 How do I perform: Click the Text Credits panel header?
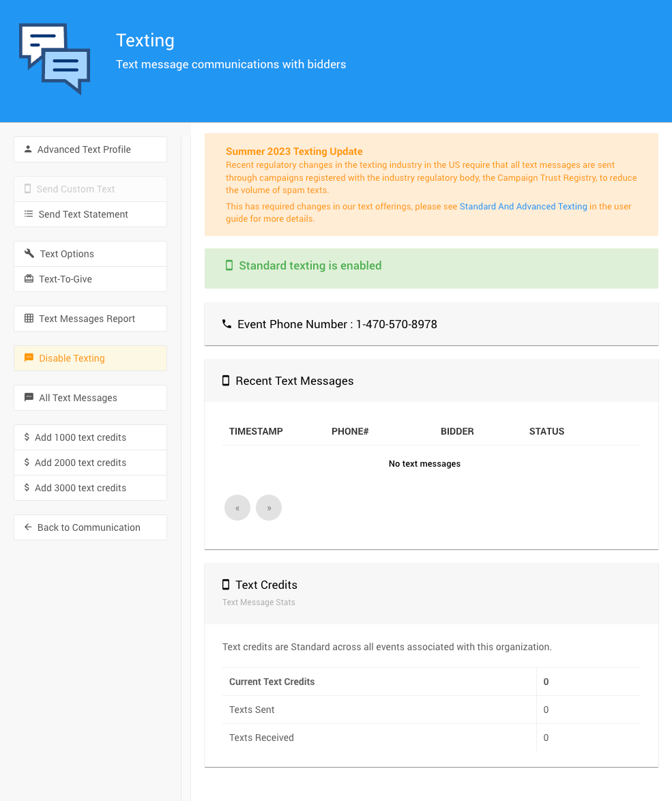(x=266, y=585)
